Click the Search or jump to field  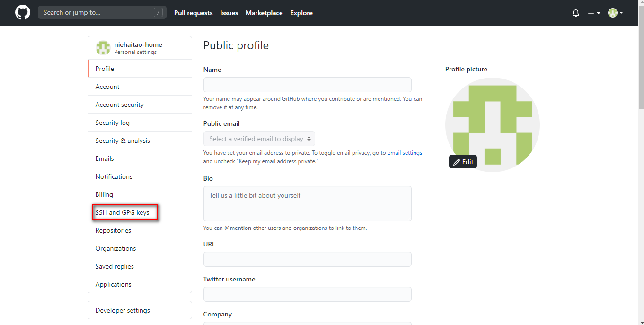click(x=102, y=13)
